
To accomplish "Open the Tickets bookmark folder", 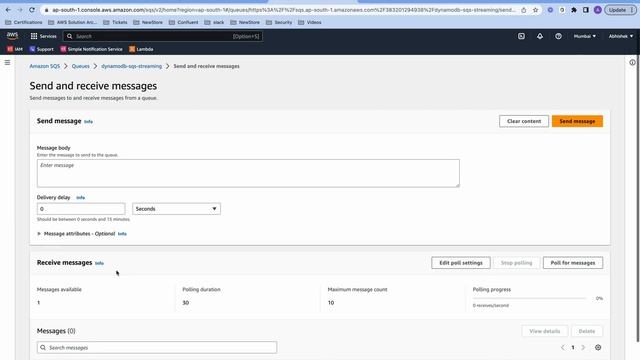I will coord(116,22).
